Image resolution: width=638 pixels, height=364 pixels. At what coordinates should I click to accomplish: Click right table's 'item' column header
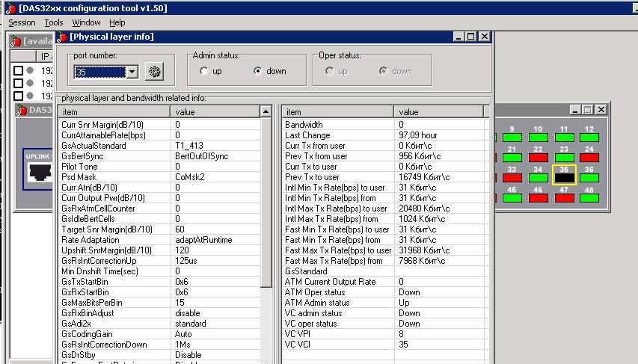tap(338, 111)
